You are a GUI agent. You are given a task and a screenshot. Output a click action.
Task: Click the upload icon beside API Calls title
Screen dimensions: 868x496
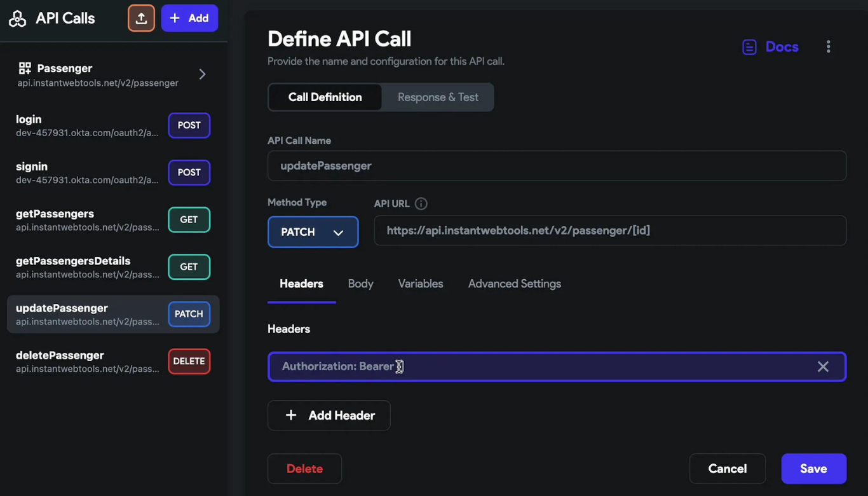[x=141, y=18]
